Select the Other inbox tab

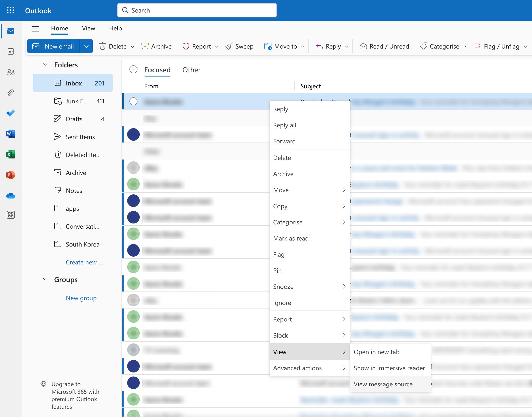[192, 69]
